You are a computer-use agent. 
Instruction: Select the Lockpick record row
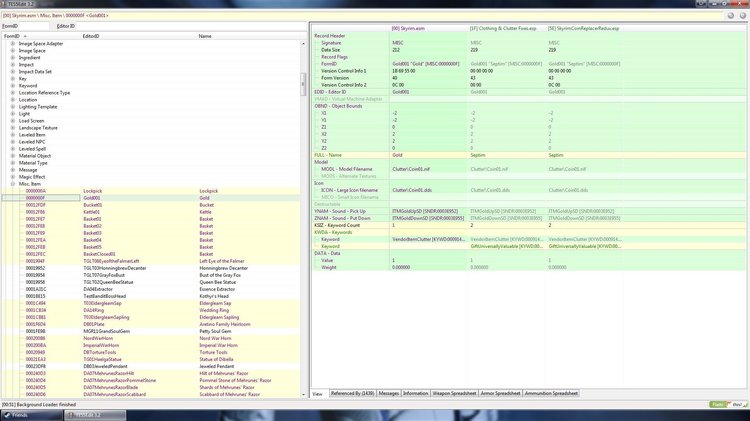point(151,191)
